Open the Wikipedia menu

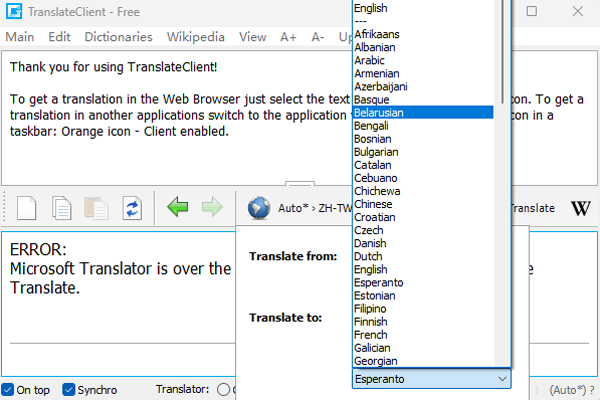[x=196, y=37]
